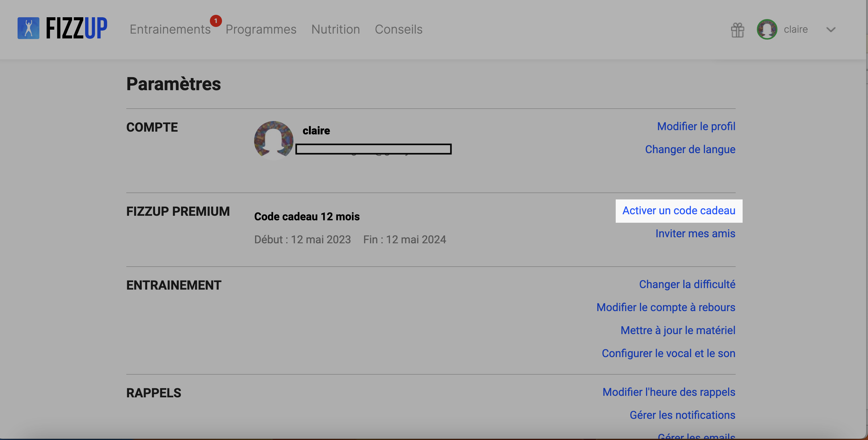The image size is (868, 440).
Task: Click Gérer les notifications link
Action: pos(682,415)
